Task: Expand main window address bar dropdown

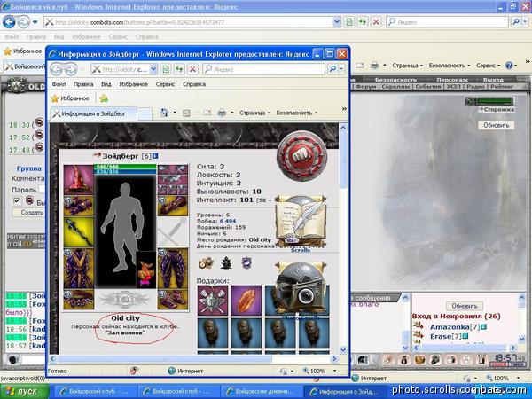Action: tap(337, 22)
